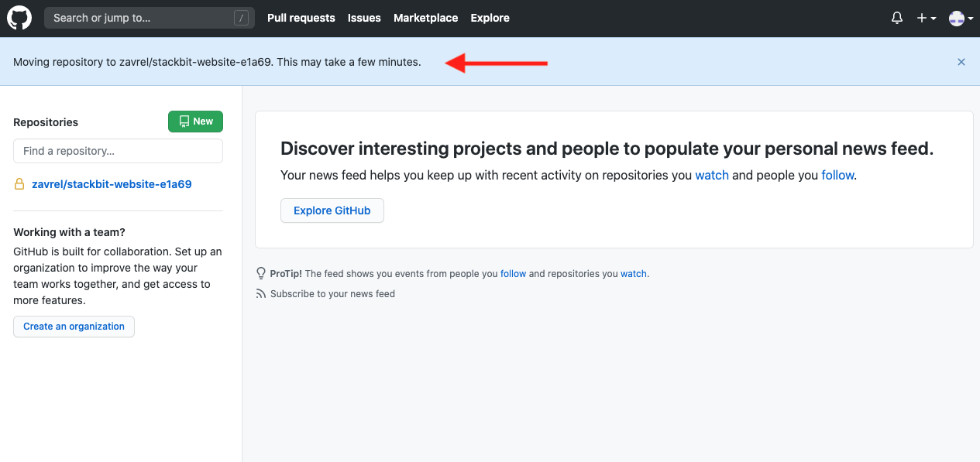Open Pull requests in top navigation

301,18
